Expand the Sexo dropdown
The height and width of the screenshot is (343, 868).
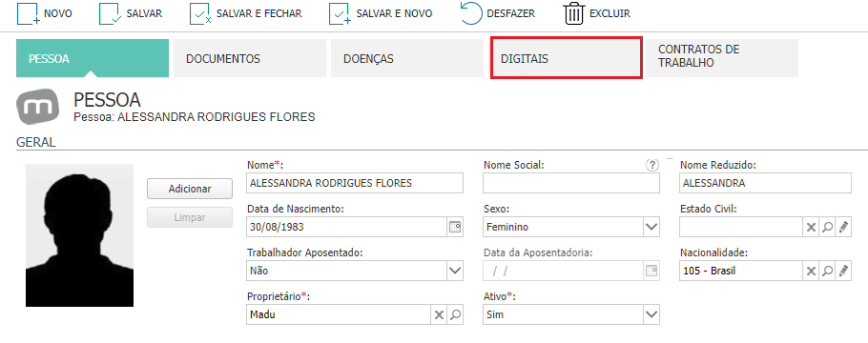[651, 227]
